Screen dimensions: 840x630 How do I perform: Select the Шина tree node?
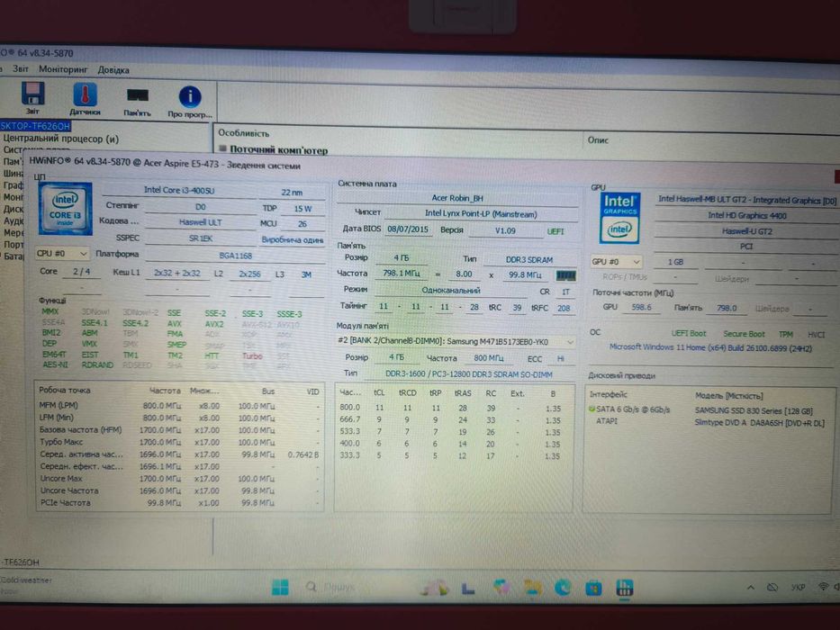pyautogui.click(x=14, y=173)
